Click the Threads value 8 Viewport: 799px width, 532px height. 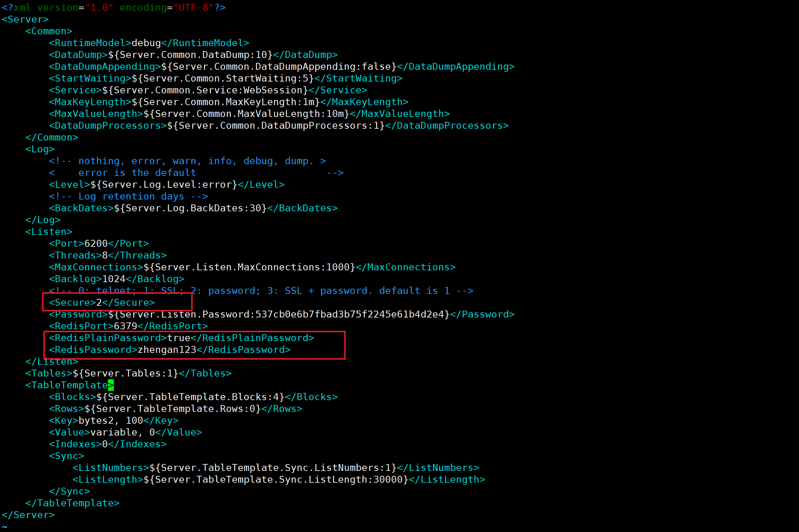(105, 255)
